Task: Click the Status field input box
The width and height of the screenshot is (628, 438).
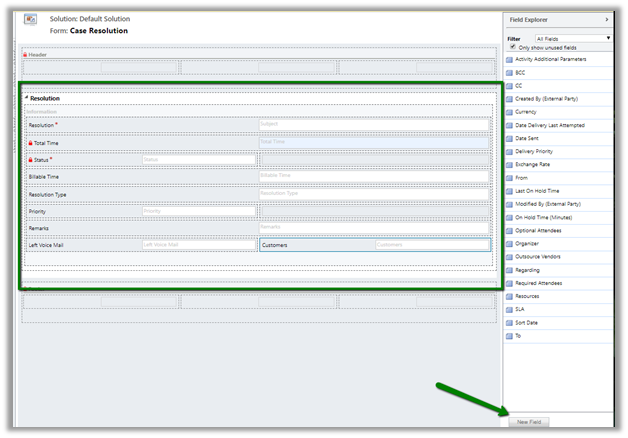Action: (x=198, y=159)
